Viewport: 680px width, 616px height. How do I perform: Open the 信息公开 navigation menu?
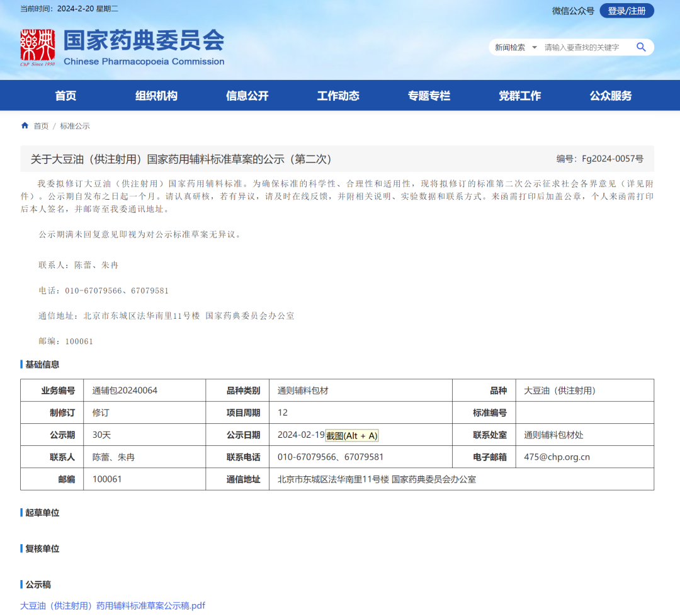[247, 96]
